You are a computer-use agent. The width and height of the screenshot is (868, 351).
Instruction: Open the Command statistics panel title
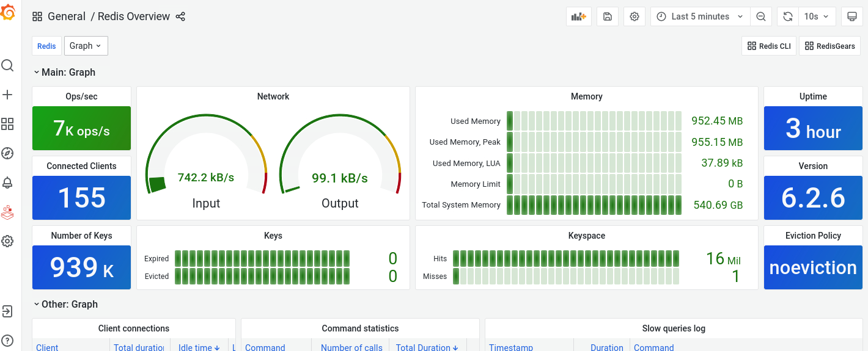click(360, 328)
